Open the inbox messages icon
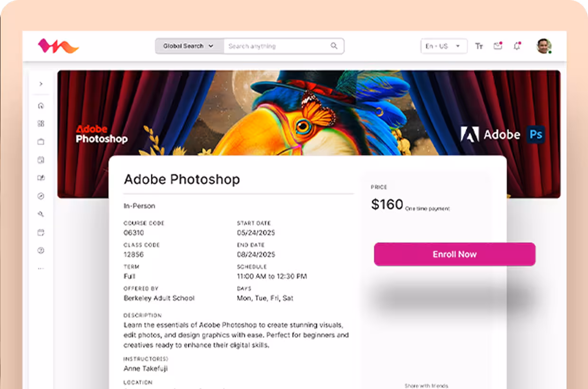588x389 pixels. 497,46
